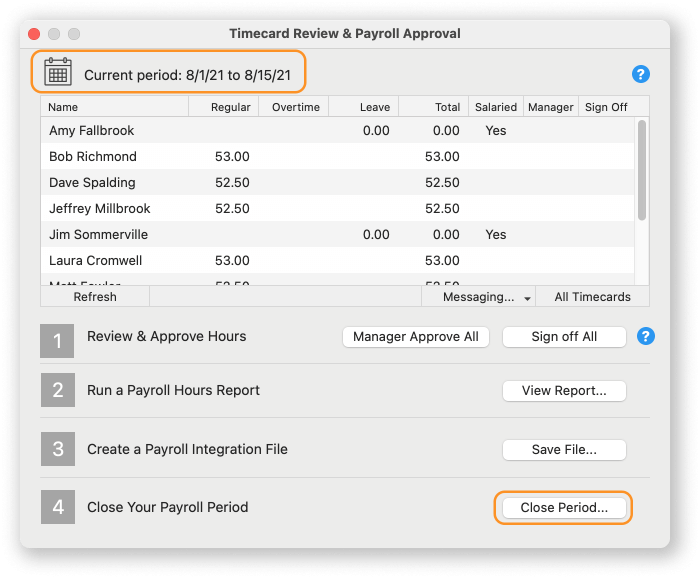Click the employee list vertical scrollbar
The image size is (700, 578).
point(642,170)
